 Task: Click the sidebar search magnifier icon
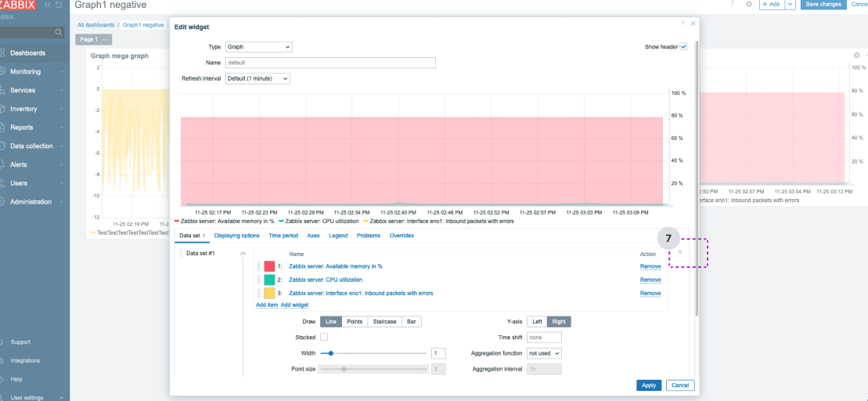click(59, 33)
